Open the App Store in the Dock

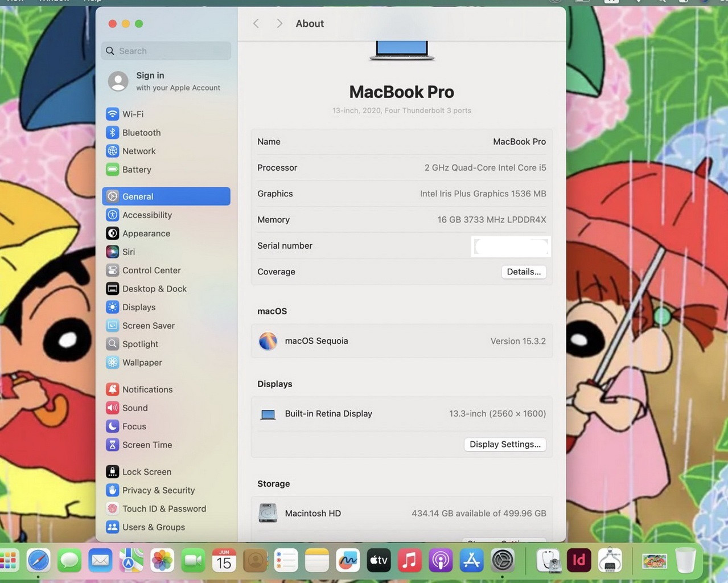point(471,561)
